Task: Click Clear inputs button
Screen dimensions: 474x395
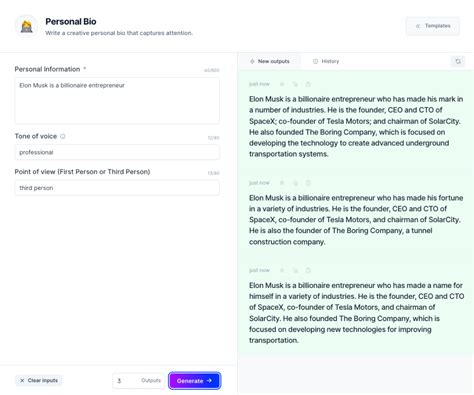Action: pyautogui.click(x=39, y=380)
